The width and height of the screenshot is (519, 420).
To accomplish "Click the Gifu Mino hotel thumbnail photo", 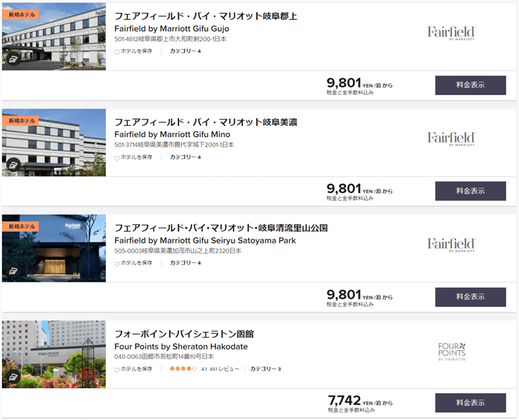I will [54, 143].
